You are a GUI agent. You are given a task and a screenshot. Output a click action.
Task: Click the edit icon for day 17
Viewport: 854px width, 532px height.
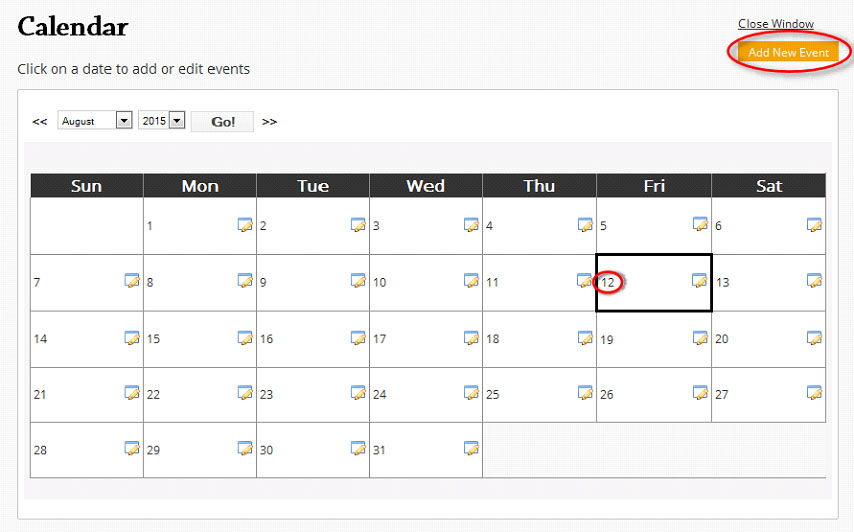[x=471, y=338]
